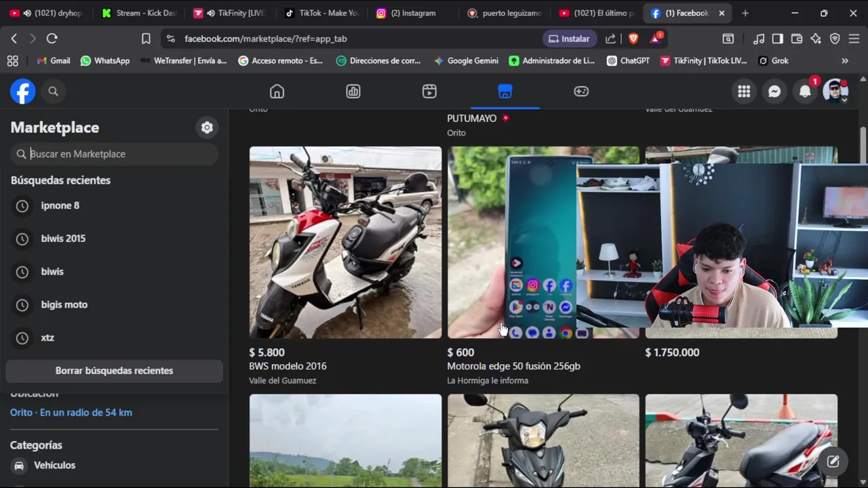Open Motorola edge 50 fusión 256gb title

tap(513, 366)
